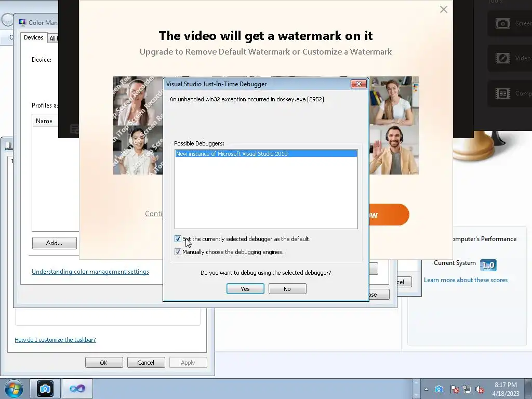The height and width of the screenshot is (399, 532).
Task: Click the 1.0 Current System score badge
Action: 488,264
